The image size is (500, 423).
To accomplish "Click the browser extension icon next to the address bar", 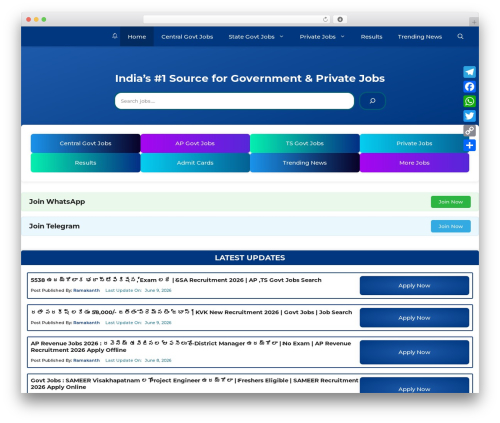I will tap(340, 19).
